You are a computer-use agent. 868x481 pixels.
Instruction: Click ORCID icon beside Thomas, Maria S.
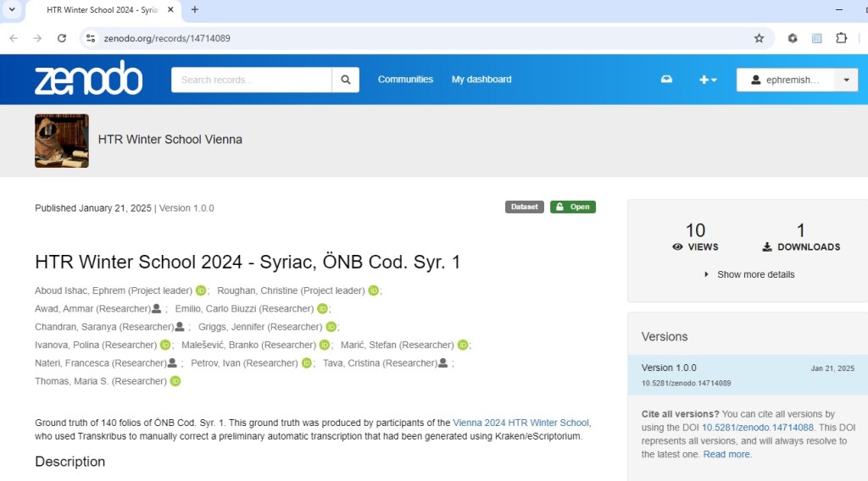pyautogui.click(x=175, y=381)
